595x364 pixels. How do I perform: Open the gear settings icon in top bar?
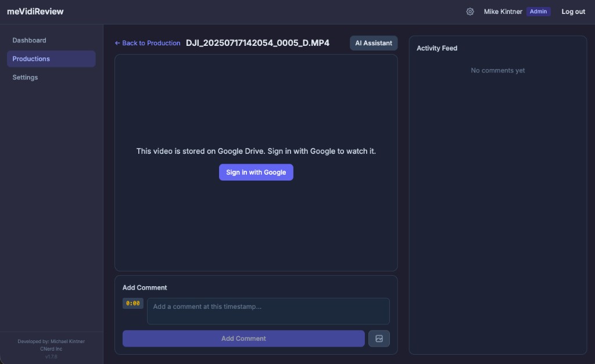[470, 12]
